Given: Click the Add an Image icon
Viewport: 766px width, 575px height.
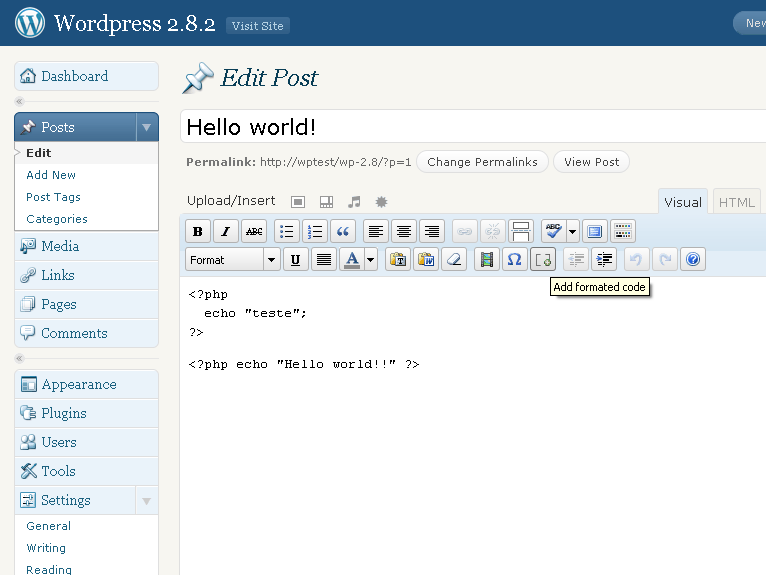Looking at the screenshot, I should pyautogui.click(x=297, y=201).
